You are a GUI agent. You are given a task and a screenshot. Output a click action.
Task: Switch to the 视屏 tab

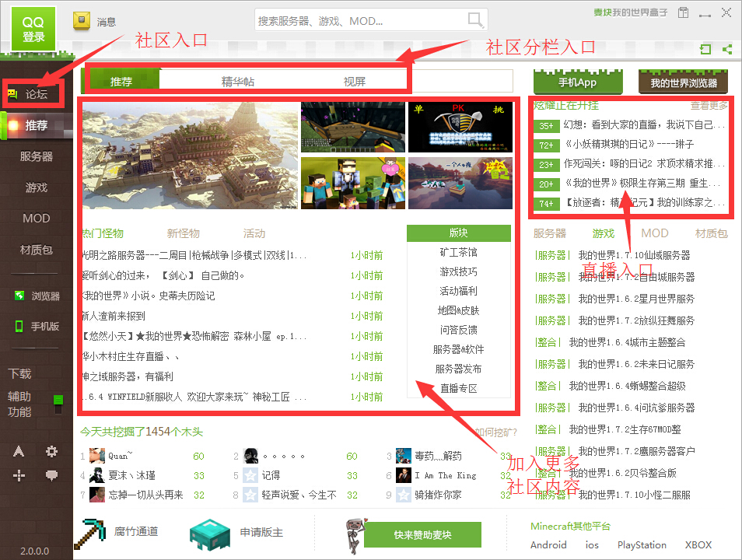[x=355, y=81]
